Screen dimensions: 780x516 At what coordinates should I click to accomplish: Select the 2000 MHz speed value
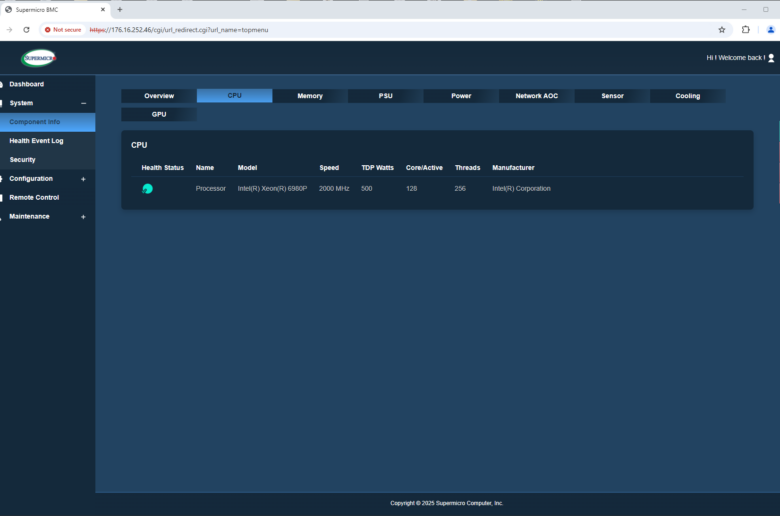click(x=334, y=189)
